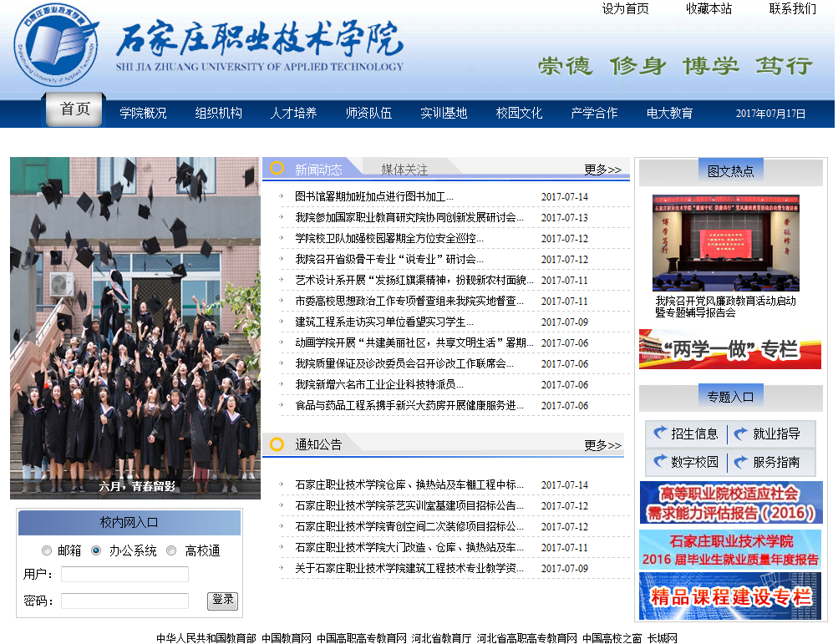Select the 办公系统 radio button
This screenshot has width=838, height=644.
(x=96, y=550)
